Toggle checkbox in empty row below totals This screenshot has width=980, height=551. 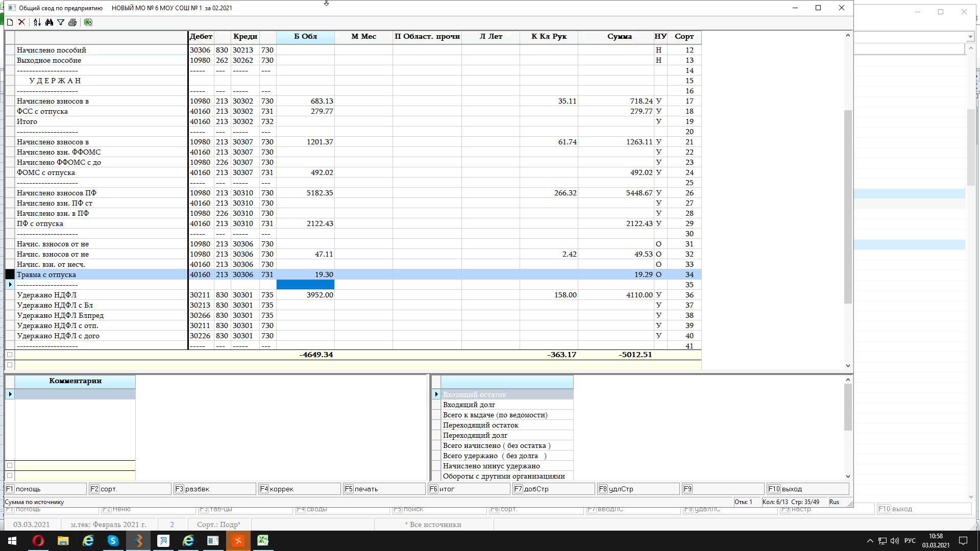(x=10, y=365)
